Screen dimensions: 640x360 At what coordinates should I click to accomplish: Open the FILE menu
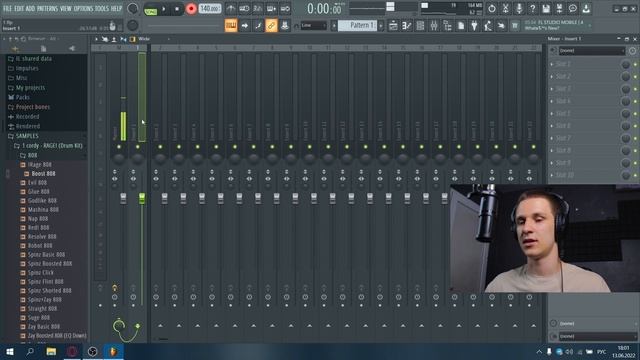click(x=7, y=9)
